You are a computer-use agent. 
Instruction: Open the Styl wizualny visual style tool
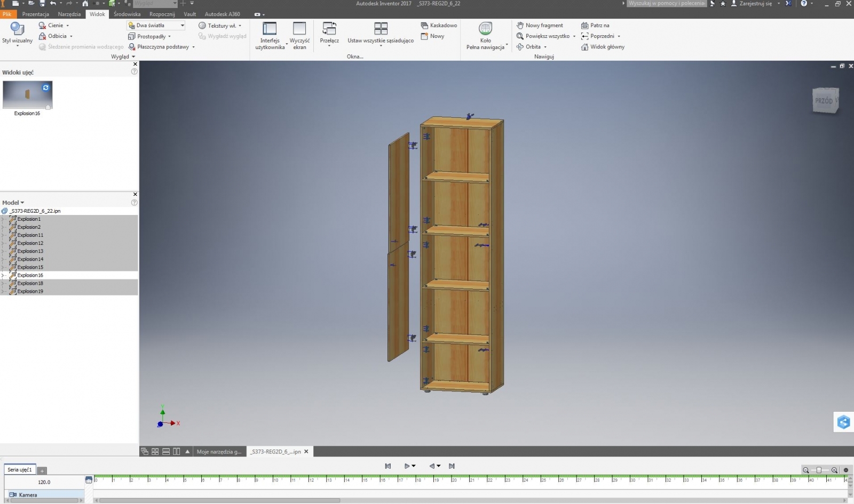17,29
